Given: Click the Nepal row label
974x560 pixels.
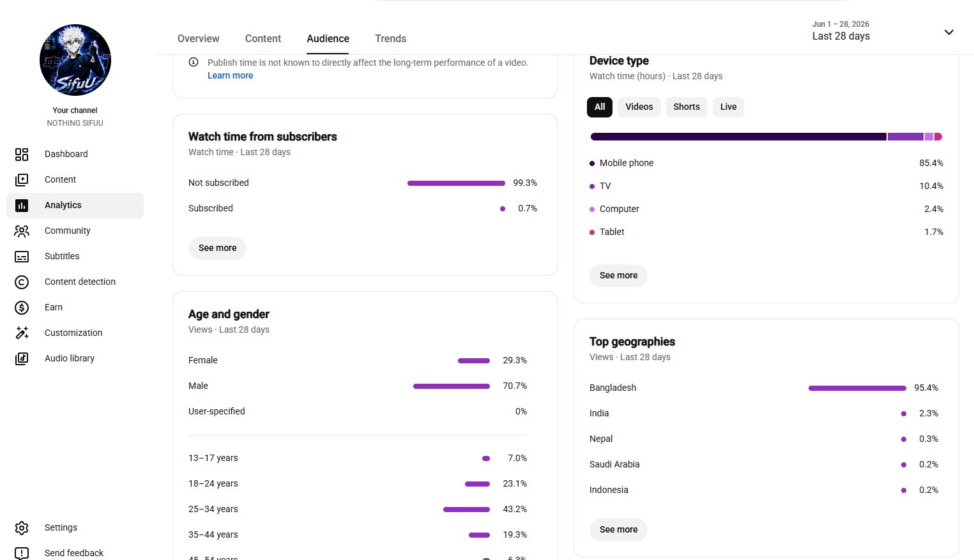Looking at the screenshot, I should point(601,439).
